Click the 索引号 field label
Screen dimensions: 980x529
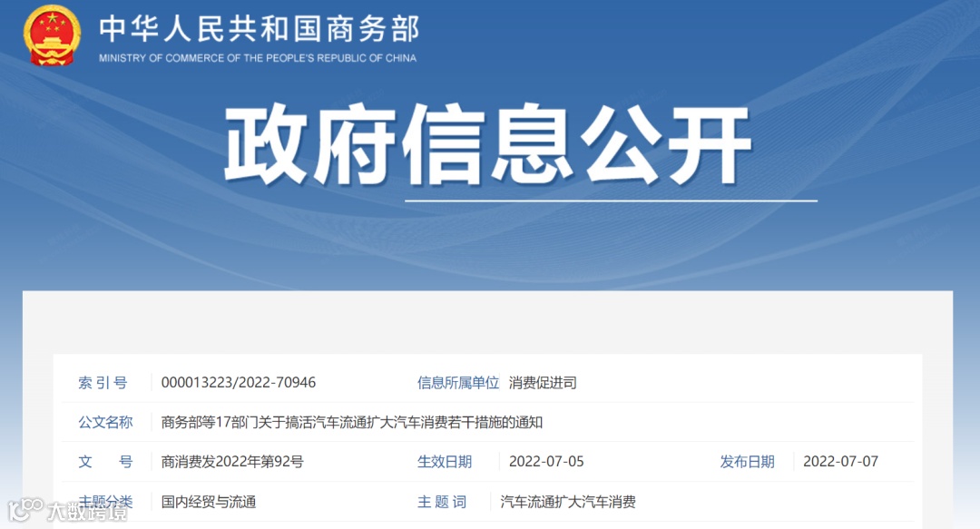[103, 383]
